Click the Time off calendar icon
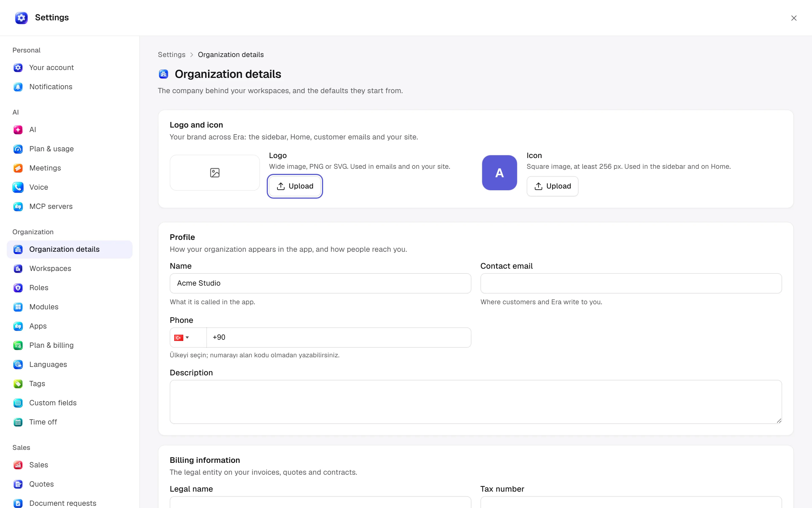The height and width of the screenshot is (508, 812). pos(18,422)
